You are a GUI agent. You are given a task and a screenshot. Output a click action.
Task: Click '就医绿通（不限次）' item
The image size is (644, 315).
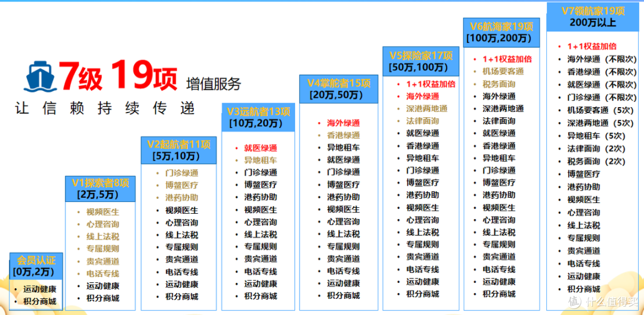click(602, 85)
